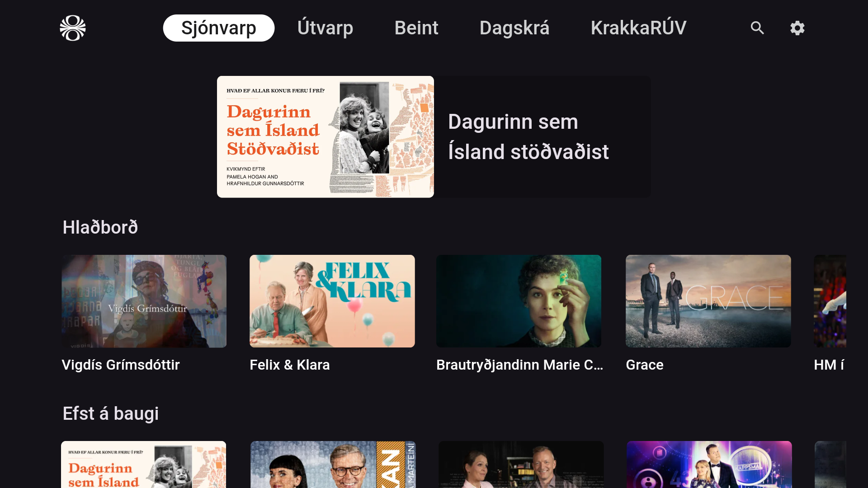Screen dimensions: 868x488
Task: Click the RÚV logo icon
Action: coord(73,28)
